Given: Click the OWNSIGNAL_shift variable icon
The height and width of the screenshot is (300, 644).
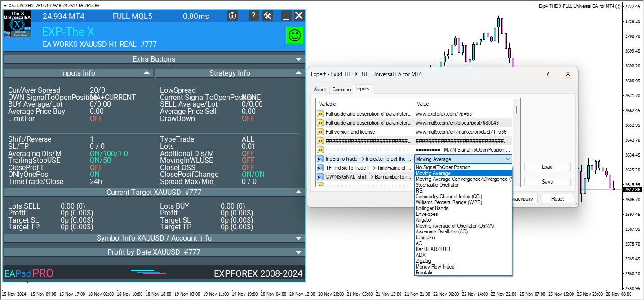Looking at the screenshot, I should (320, 177).
